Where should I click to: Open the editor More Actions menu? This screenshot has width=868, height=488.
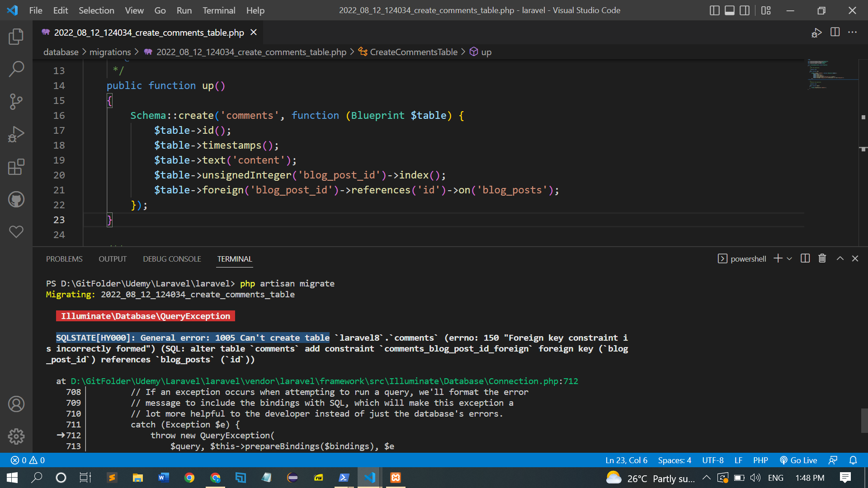click(x=853, y=32)
